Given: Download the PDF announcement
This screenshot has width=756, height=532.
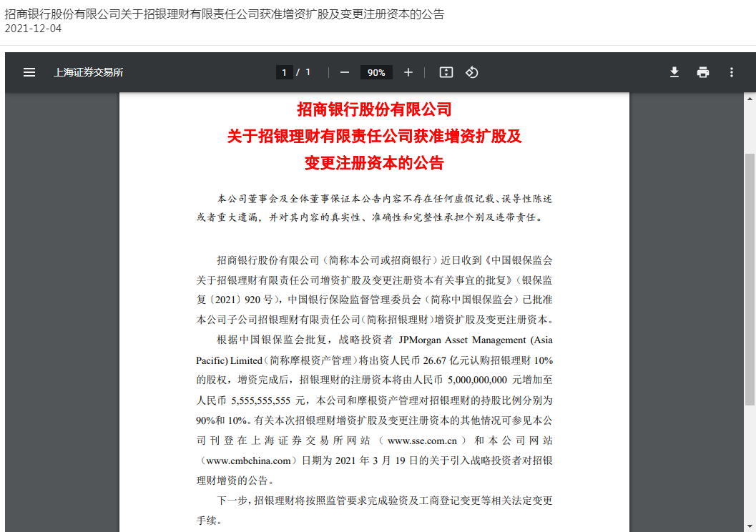Looking at the screenshot, I should pos(674,72).
